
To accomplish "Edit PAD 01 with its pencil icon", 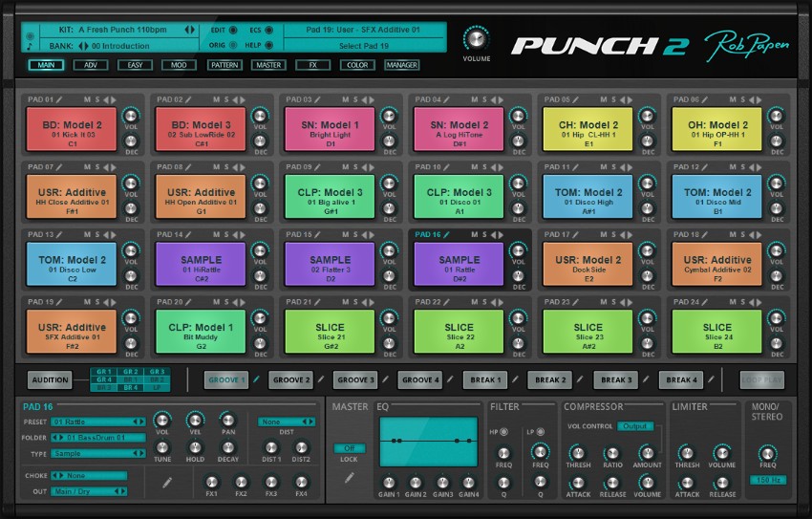I will click(59, 99).
